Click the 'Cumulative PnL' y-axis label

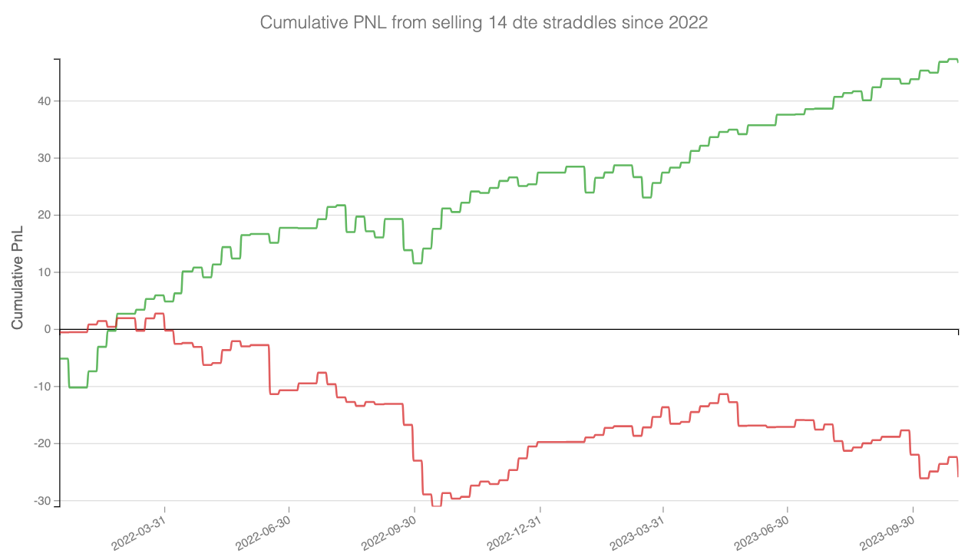18,278
